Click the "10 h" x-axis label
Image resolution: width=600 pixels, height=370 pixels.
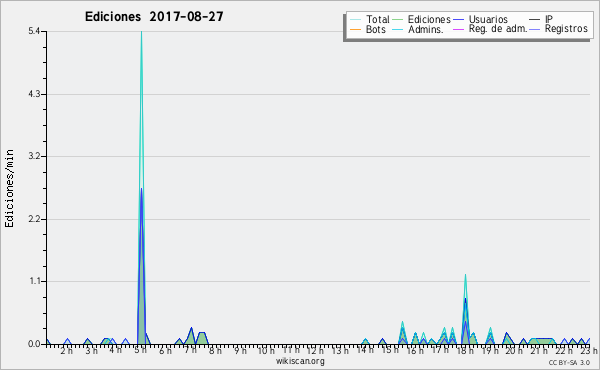[x=266, y=351]
